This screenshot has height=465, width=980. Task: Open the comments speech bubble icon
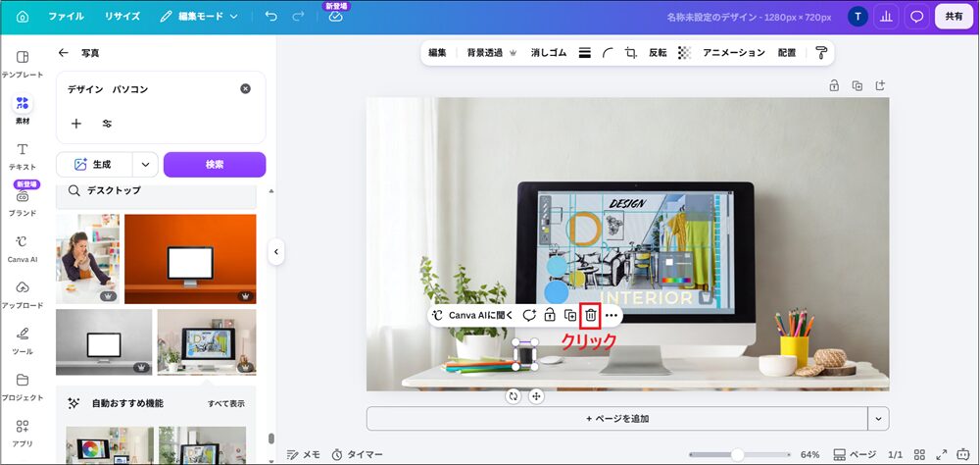click(x=917, y=17)
